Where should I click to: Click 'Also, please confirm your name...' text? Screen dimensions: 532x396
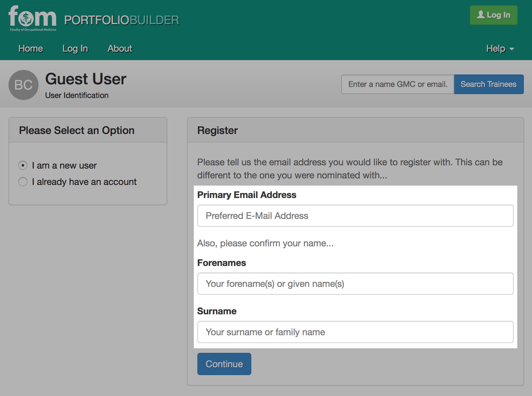[265, 243]
